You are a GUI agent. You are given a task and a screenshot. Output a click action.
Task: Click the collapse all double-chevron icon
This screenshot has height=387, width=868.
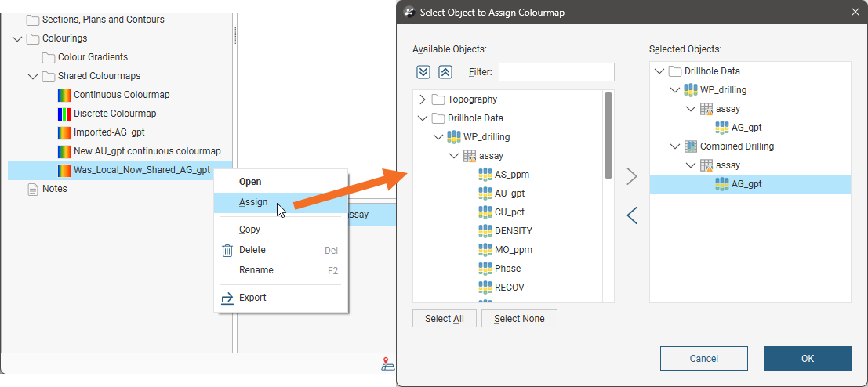tap(445, 72)
